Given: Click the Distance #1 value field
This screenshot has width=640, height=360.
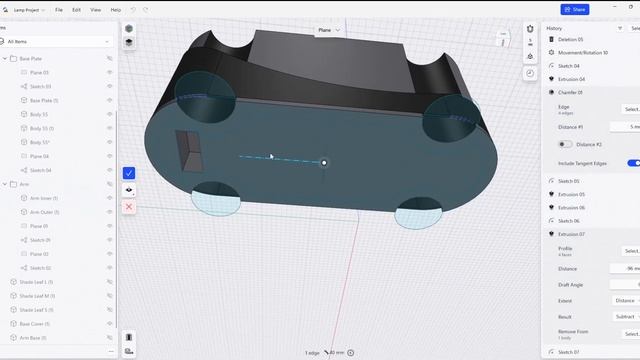Looking at the screenshot, I should click(x=625, y=127).
